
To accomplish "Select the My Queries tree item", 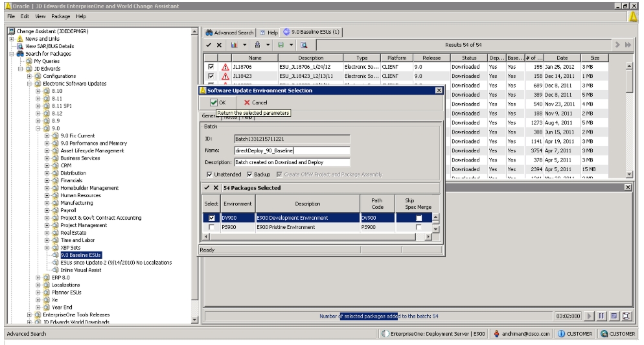I will coord(47,61).
